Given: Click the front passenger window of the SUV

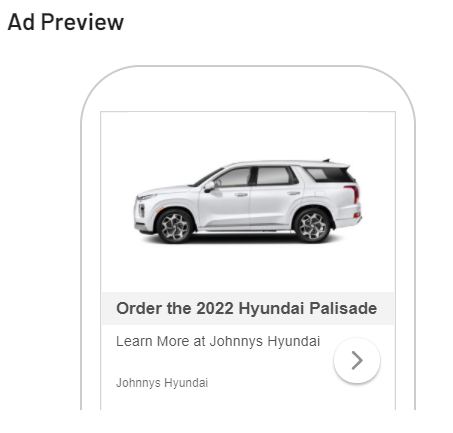Looking at the screenshot, I should pyautogui.click(x=233, y=177).
